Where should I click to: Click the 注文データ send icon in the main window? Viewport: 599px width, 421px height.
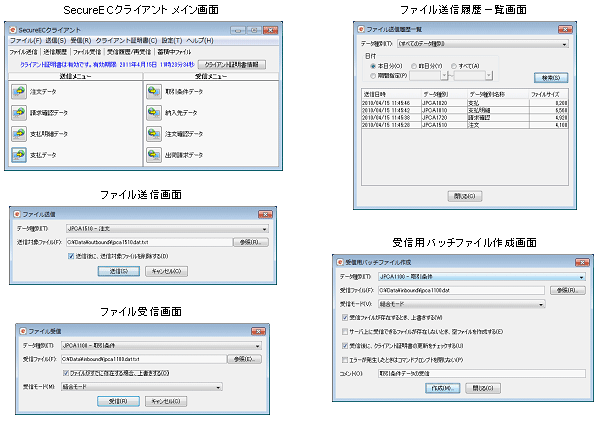19,92
